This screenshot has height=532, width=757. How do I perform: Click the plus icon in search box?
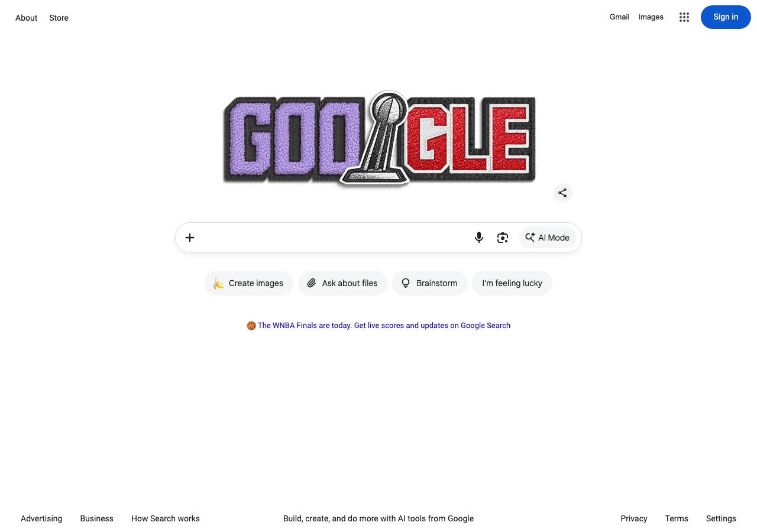click(190, 238)
